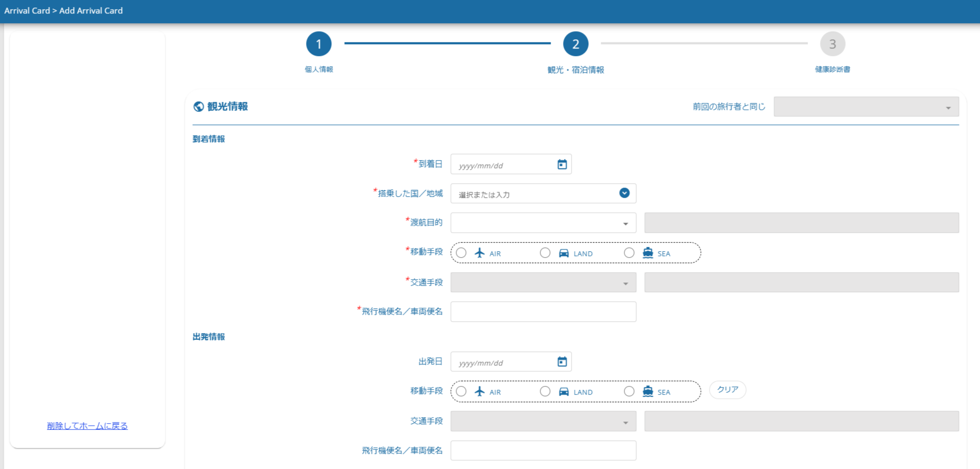
Task: Open the 前回の旅行者と同じ dropdown
Action: coord(866,107)
